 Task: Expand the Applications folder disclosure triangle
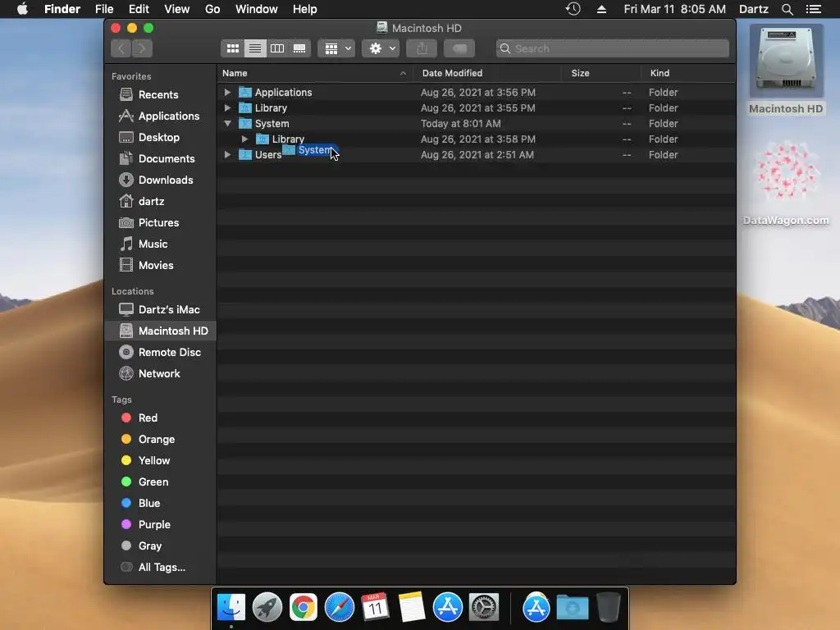click(227, 92)
